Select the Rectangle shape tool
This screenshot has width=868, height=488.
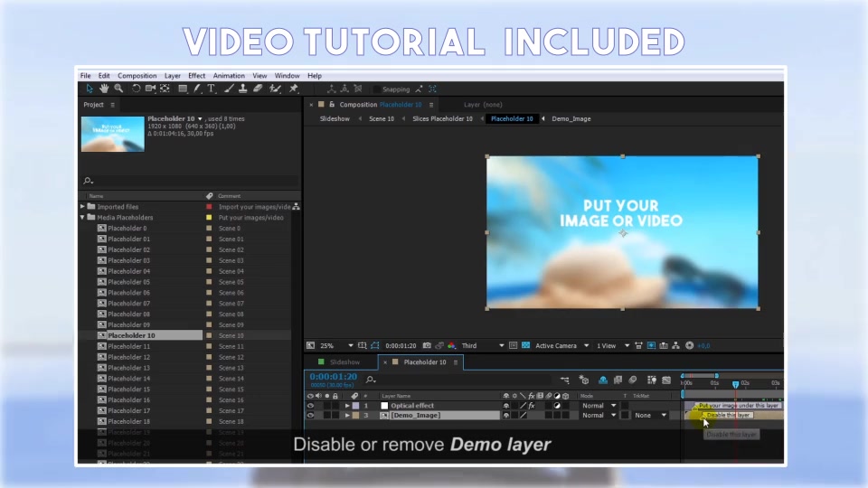pos(182,89)
